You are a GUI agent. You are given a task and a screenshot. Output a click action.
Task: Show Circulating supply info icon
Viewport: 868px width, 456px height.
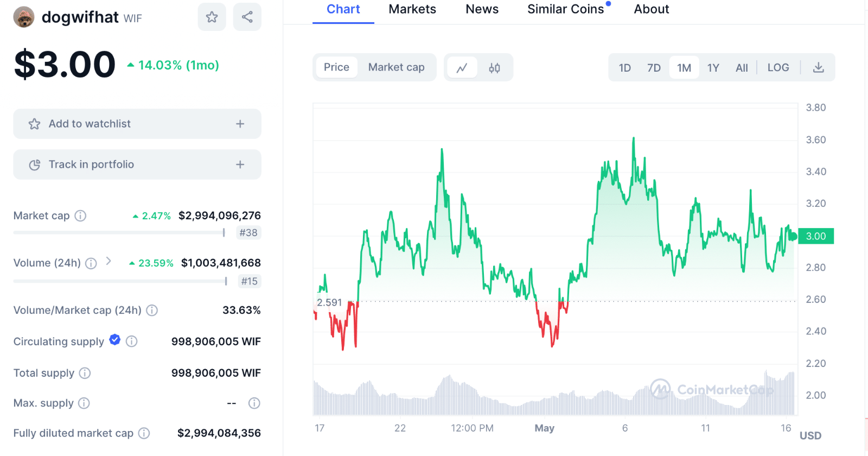[132, 341]
